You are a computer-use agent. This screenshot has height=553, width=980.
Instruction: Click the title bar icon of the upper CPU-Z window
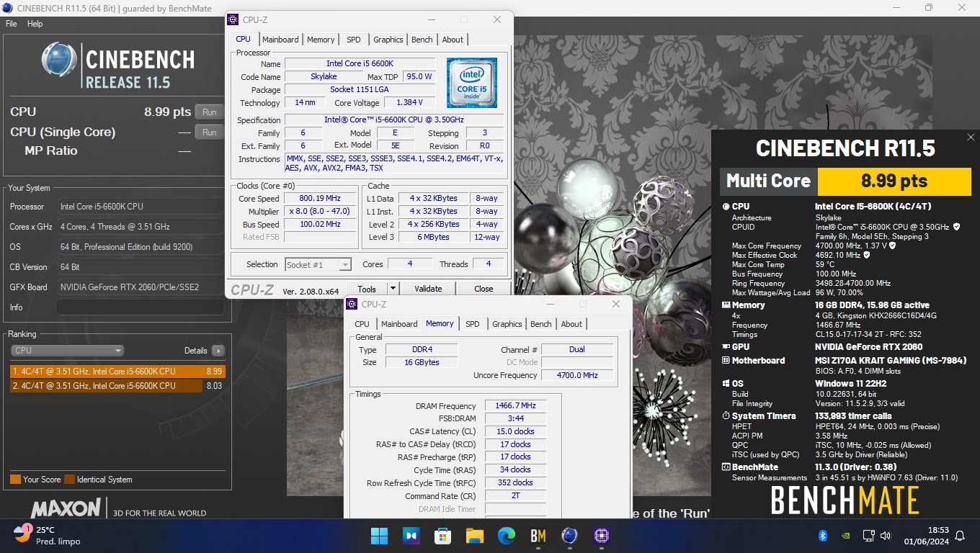233,19
